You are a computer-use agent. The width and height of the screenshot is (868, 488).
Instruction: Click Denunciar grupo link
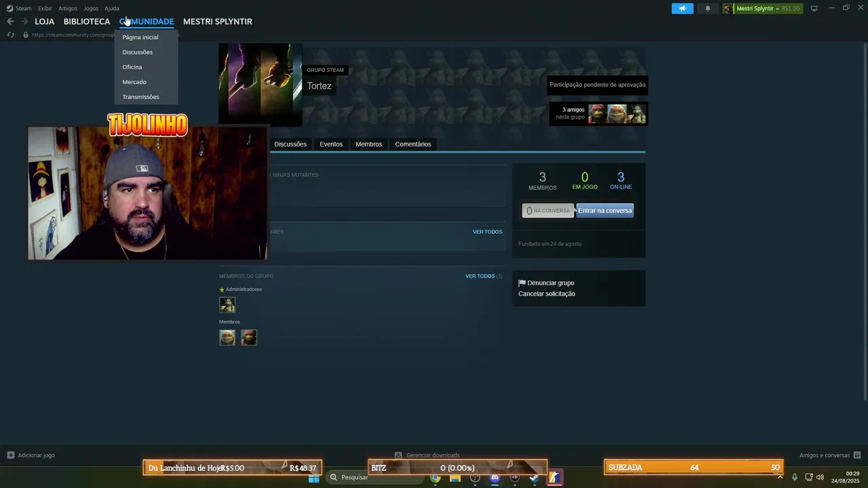click(551, 283)
